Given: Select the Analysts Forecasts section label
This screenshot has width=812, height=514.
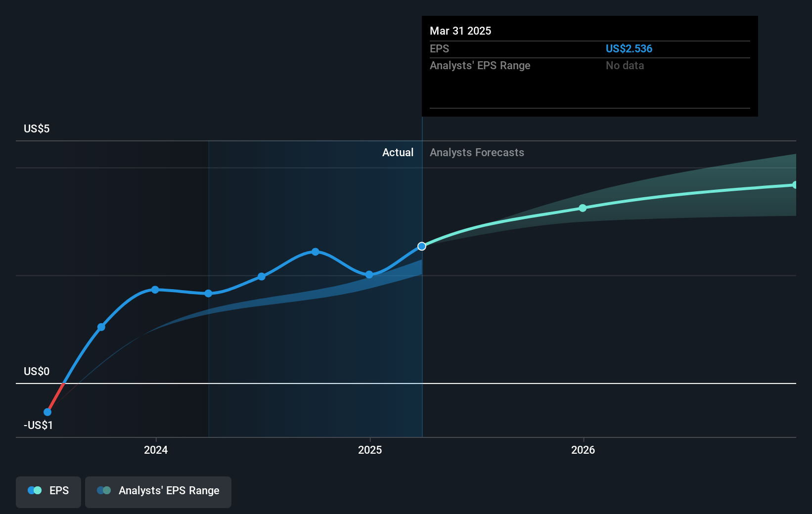Looking at the screenshot, I should [476, 152].
